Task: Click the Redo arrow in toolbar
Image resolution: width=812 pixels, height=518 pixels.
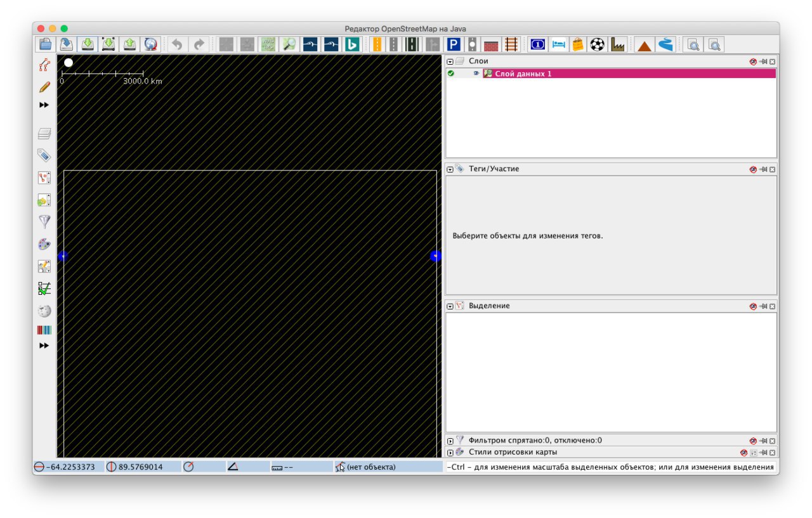Action: (199, 44)
